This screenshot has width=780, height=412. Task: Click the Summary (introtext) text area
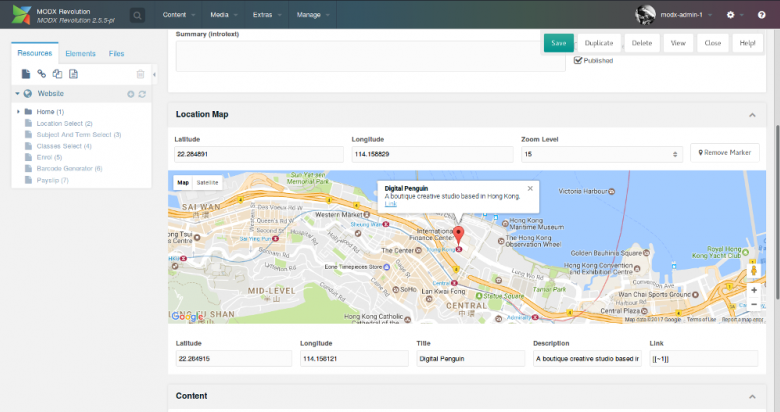pyautogui.click(x=370, y=56)
